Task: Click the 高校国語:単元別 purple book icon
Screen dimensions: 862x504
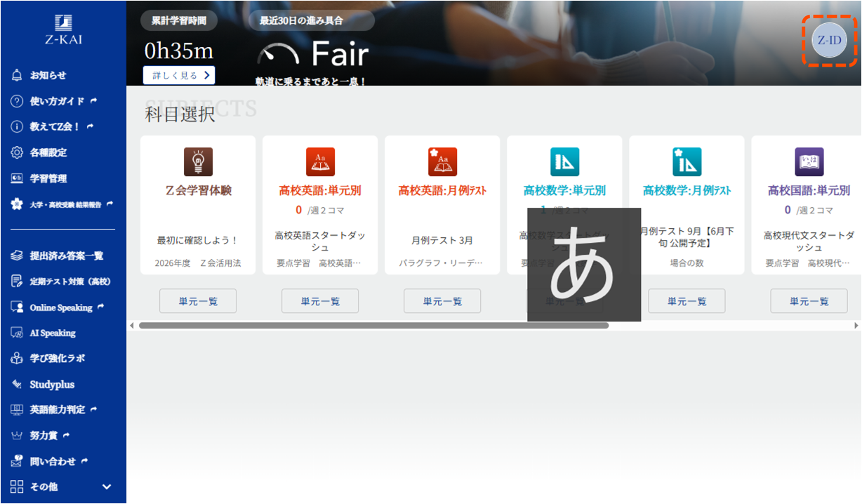Action: [809, 162]
